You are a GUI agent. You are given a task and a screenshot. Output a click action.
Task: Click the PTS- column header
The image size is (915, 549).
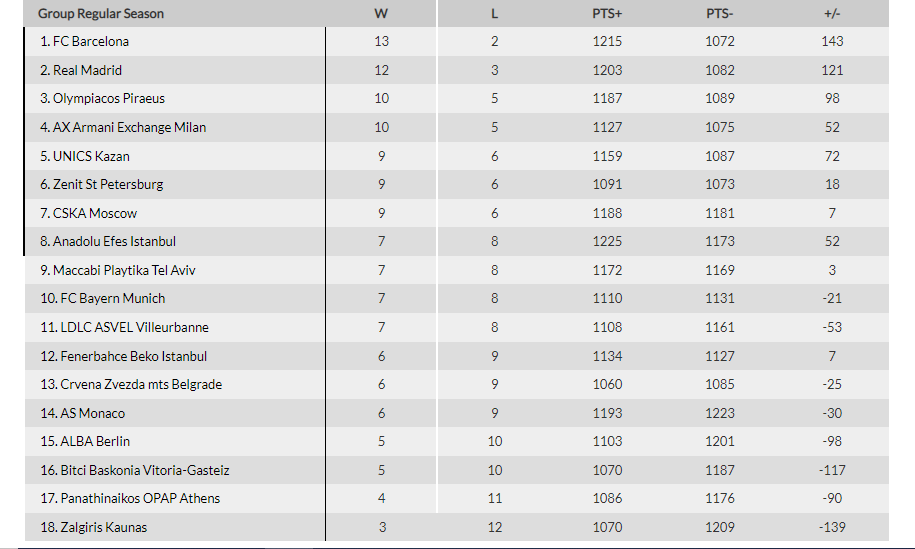tap(720, 14)
